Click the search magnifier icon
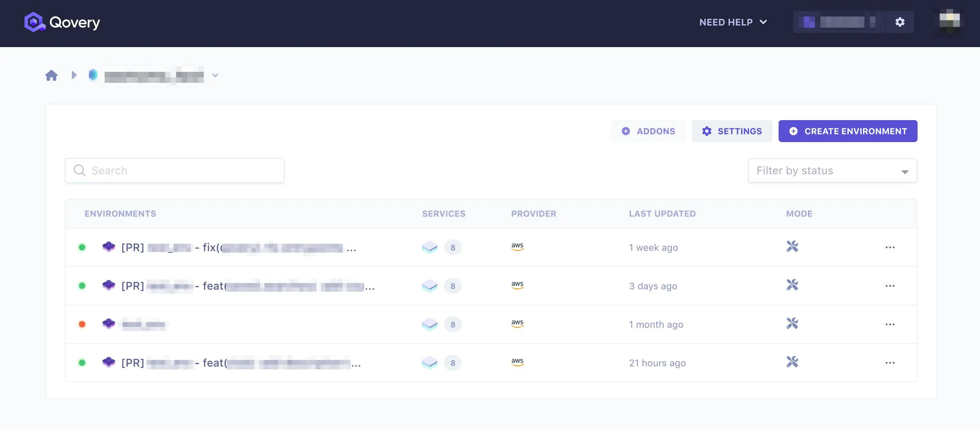Screen dimensions: 980x431 (80, 170)
